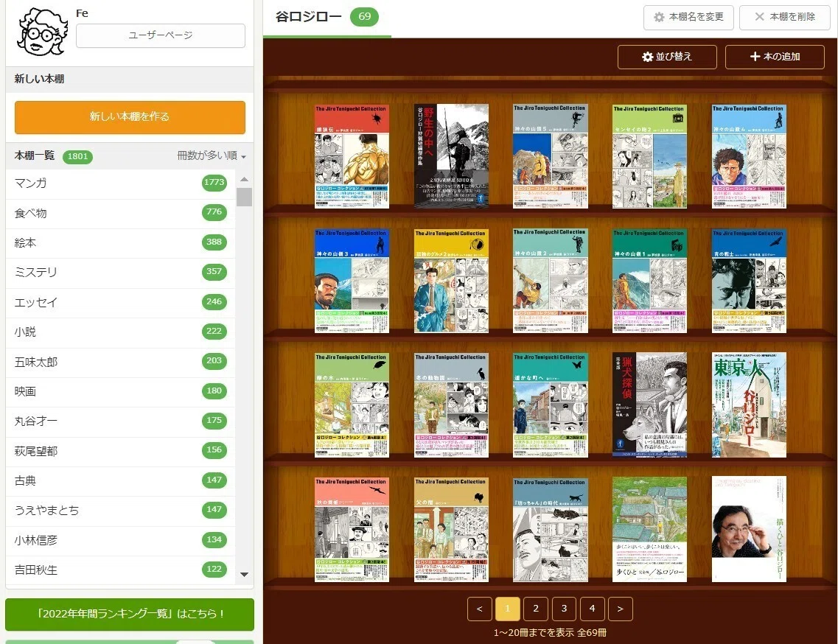Select the エッセイ bookshelf
The width and height of the screenshot is (838, 644).
point(120,303)
